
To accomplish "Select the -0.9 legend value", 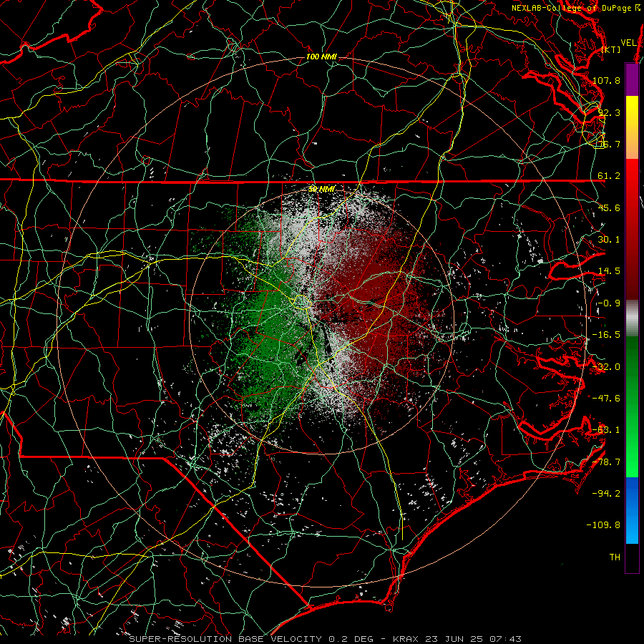I will [x=609, y=303].
